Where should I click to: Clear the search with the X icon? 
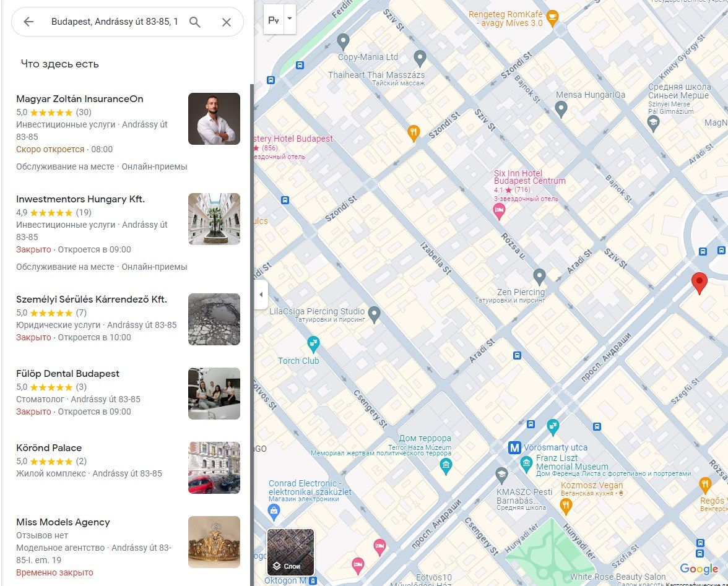227,22
